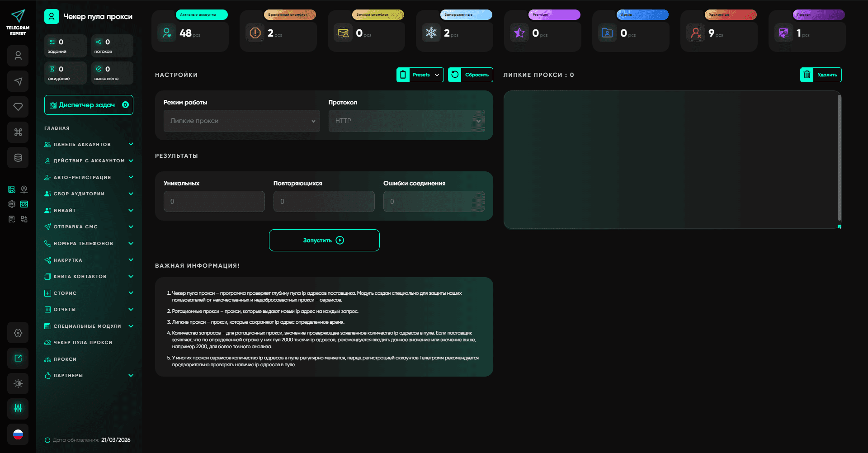Open the Presets dropdown
Screen dimensions: 868x453
[420, 75]
